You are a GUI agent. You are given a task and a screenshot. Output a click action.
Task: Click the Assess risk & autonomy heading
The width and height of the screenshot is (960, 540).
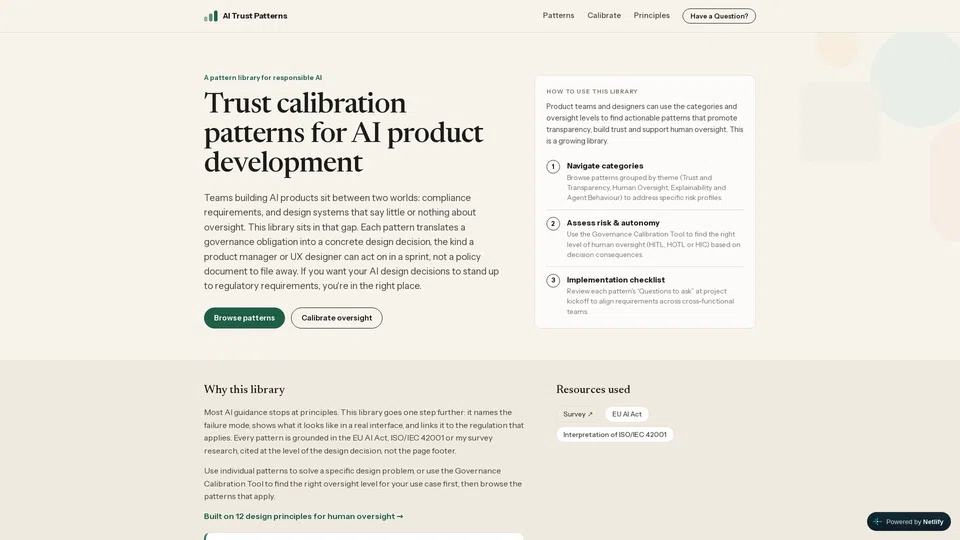[613, 223]
